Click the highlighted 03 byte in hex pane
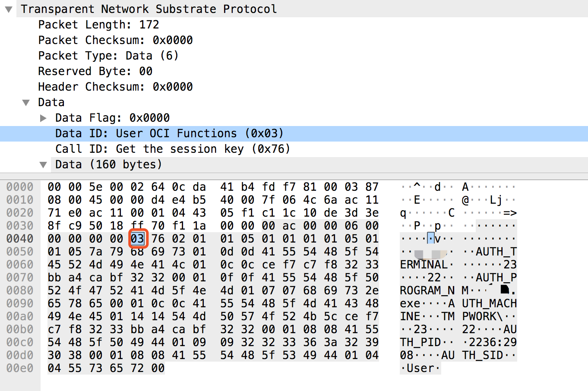The image size is (588, 391). [x=137, y=239]
